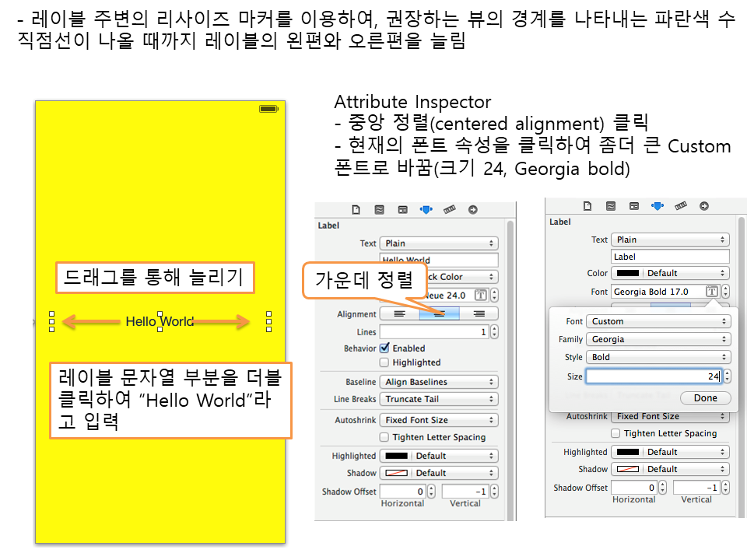Viewport: 747px width, 560px height.
Task: Click the center alignment button
Action: (x=439, y=314)
